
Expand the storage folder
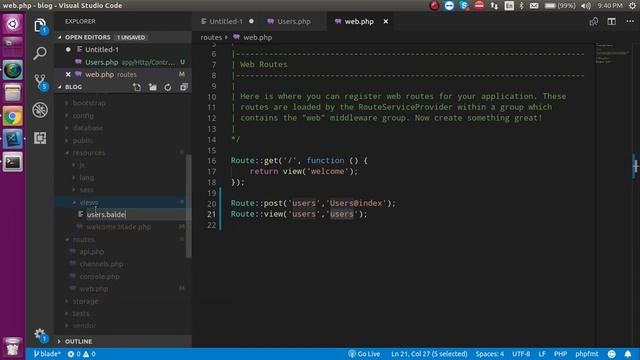85,301
